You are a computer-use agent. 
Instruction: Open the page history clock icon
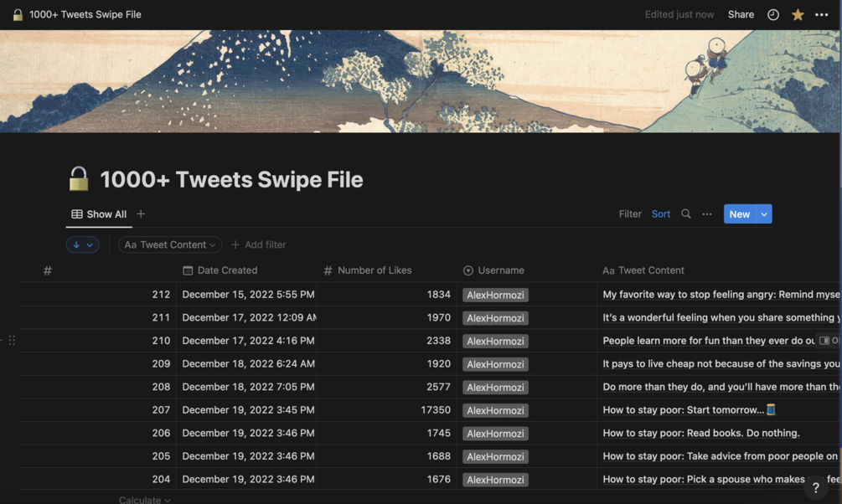coord(773,14)
